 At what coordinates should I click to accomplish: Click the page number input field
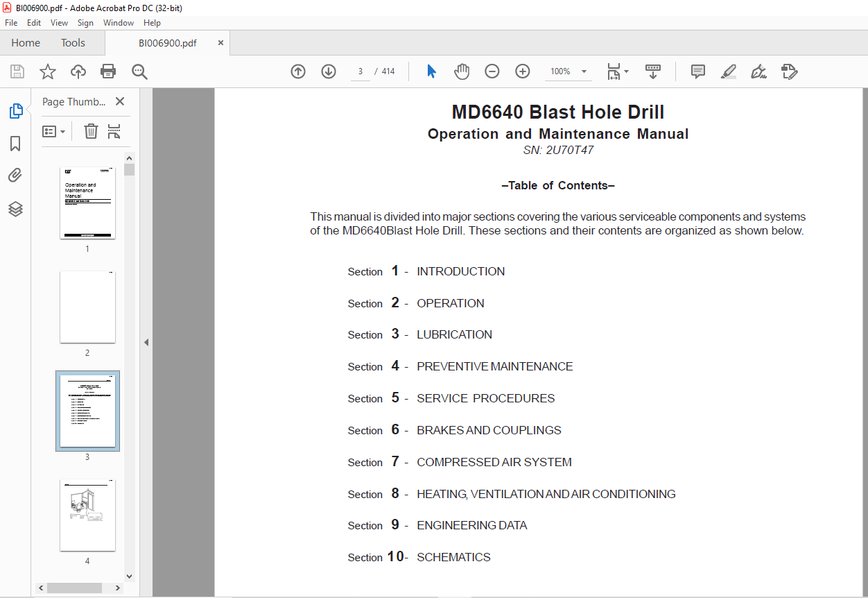point(361,71)
